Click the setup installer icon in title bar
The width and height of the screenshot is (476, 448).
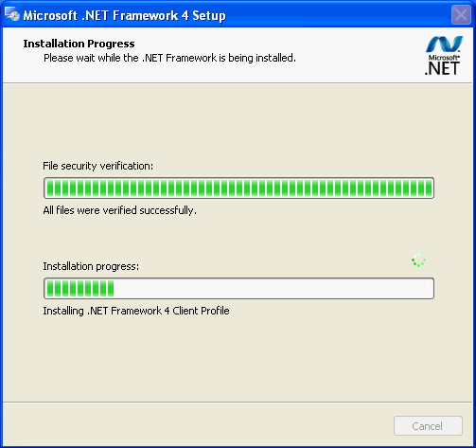click(x=12, y=14)
